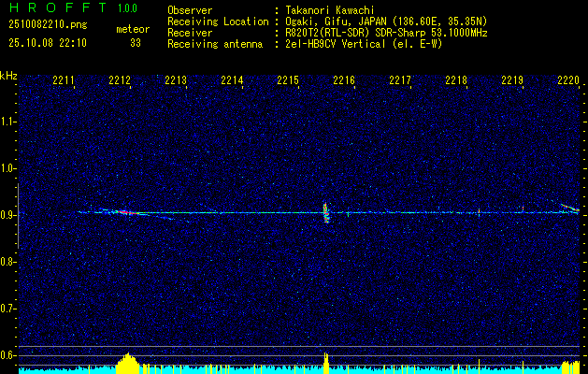Click the strong meteor echo near 2215.5
Image resolution: width=588 pixels, height=374 pixels.
(326, 212)
